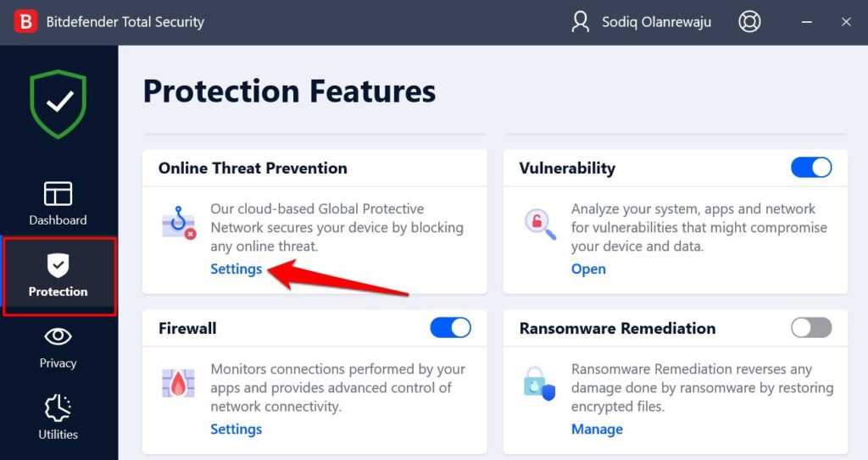Screen dimensions: 868x460
Task: Click the Firewall flame icon
Action: click(x=178, y=384)
